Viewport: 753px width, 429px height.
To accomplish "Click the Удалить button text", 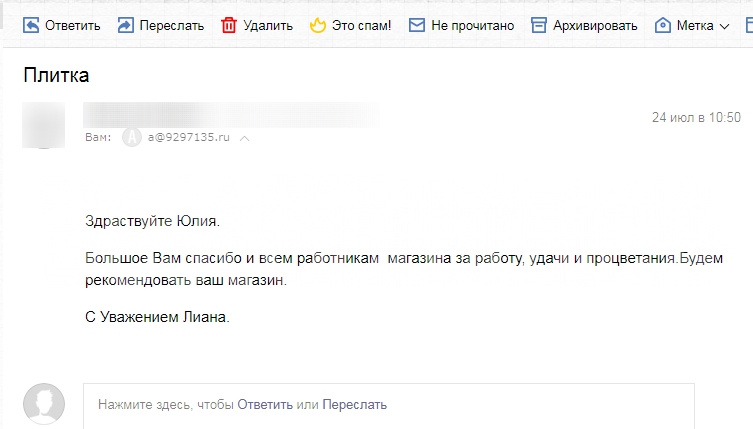I will point(268,25).
